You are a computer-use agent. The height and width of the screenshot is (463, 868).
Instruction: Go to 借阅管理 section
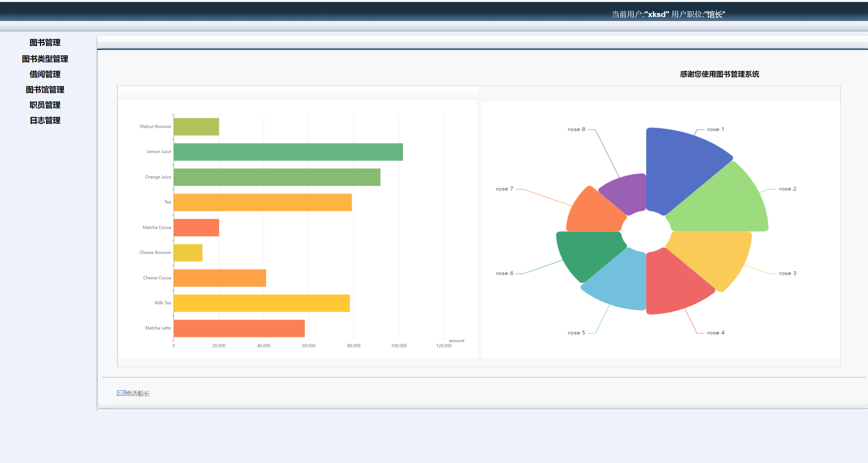point(45,74)
